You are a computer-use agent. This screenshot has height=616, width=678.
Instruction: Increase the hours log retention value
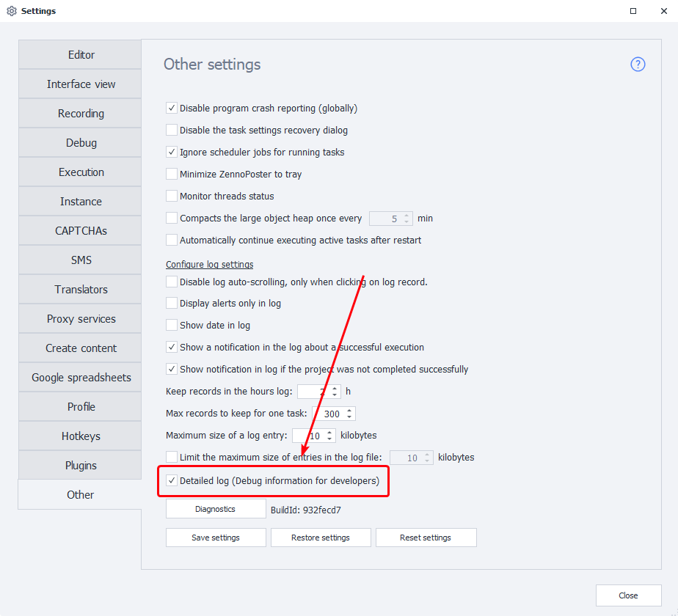coord(335,388)
